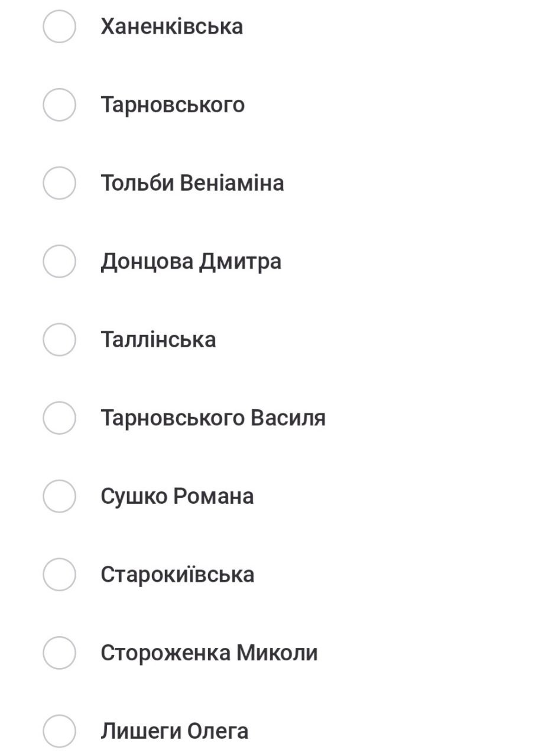Select the Таллінська radio option
Viewport: 558px width, 756px height.
point(59,340)
